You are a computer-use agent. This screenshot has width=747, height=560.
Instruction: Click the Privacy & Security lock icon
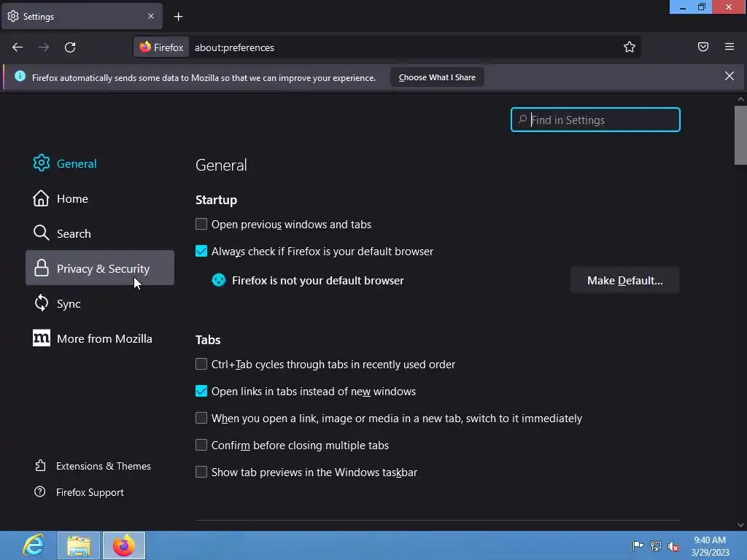(x=42, y=268)
